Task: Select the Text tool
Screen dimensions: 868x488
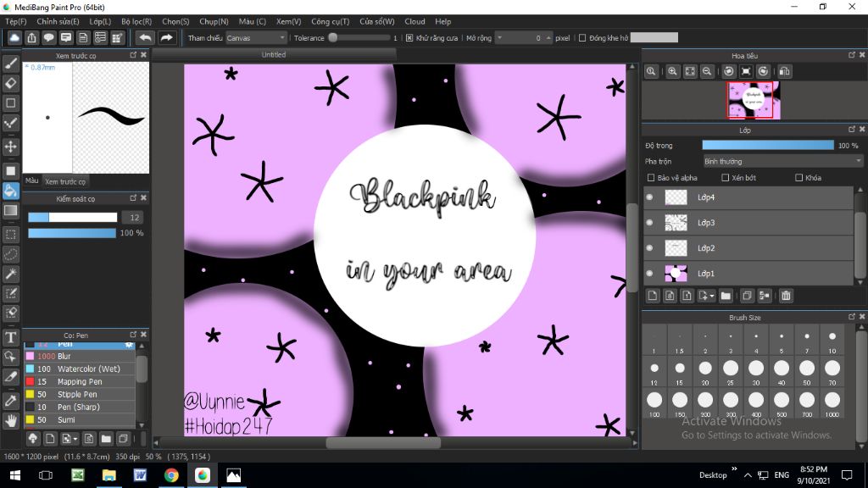Action: [10, 337]
